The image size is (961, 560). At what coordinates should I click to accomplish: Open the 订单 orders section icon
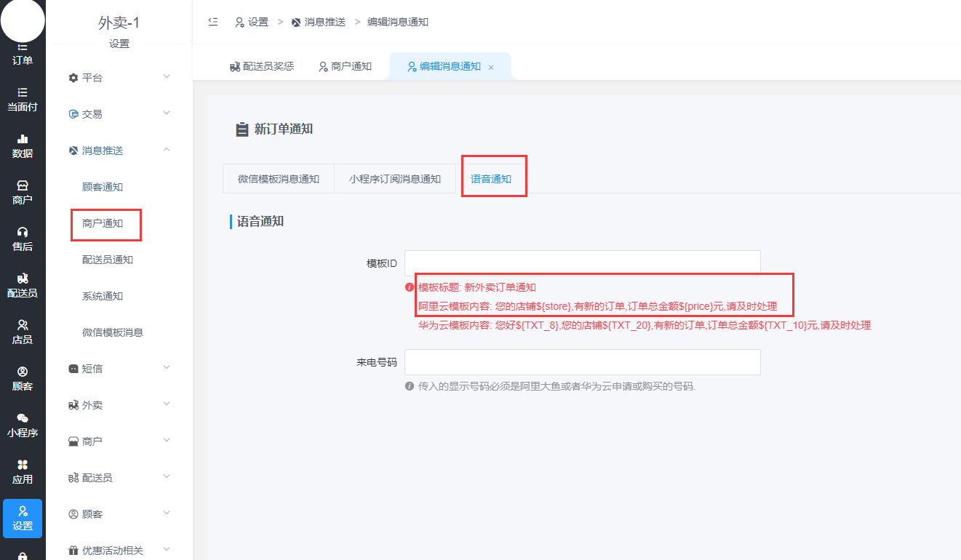[23, 47]
